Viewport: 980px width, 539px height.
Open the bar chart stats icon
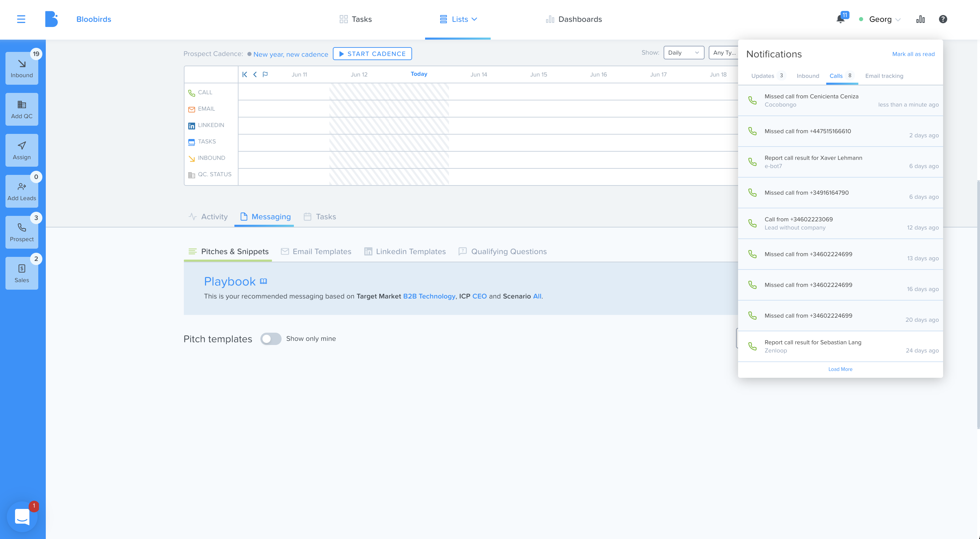pyautogui.click(x=920, y=19)
